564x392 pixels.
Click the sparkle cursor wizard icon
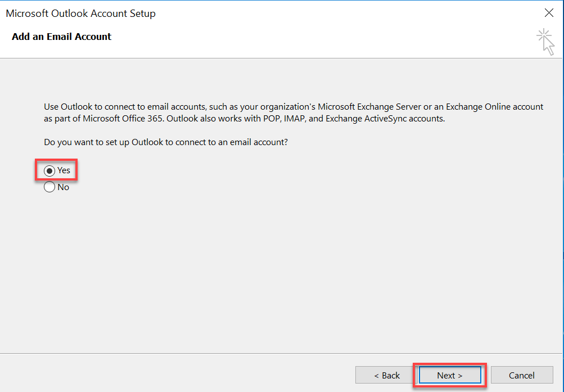[x=545, y=43]
